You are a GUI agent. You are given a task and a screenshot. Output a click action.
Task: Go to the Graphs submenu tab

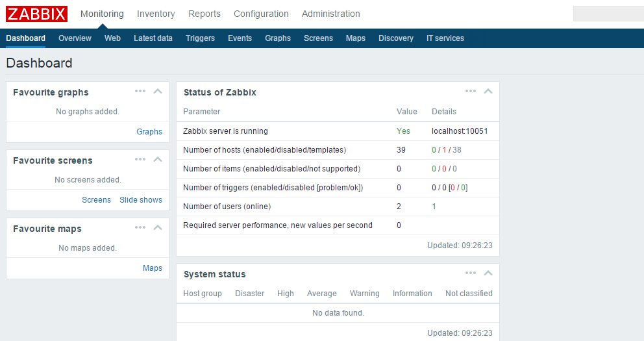278,38
